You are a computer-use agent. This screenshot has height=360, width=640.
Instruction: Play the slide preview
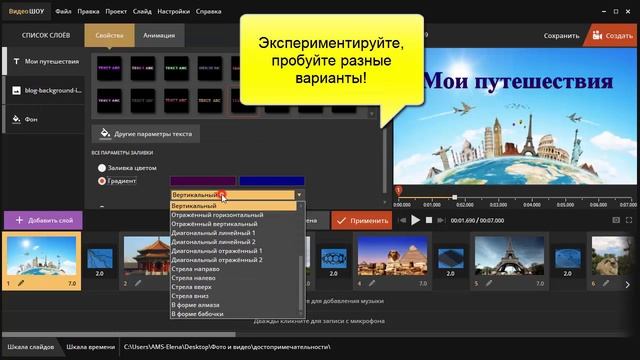click(416, 220)
